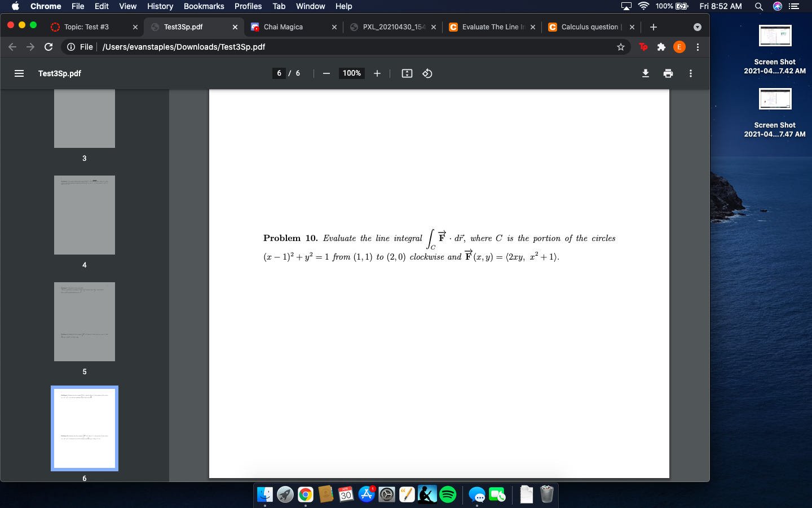
Task: Bookmark this page with the star icon
Action: (x=621, y=47)
